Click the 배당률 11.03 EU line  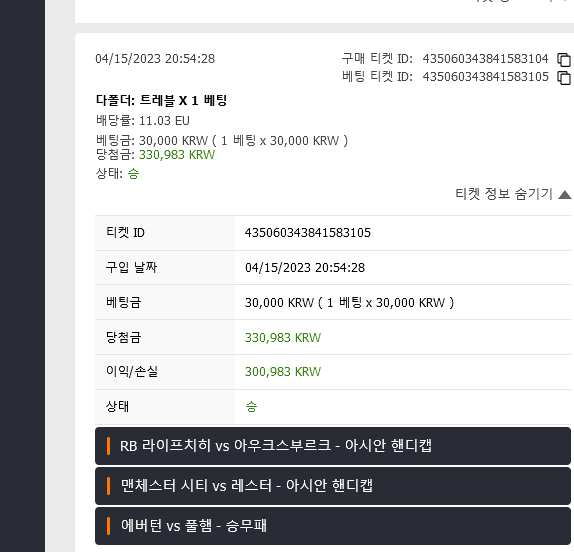pyautogui.click(x=142, y=121)
